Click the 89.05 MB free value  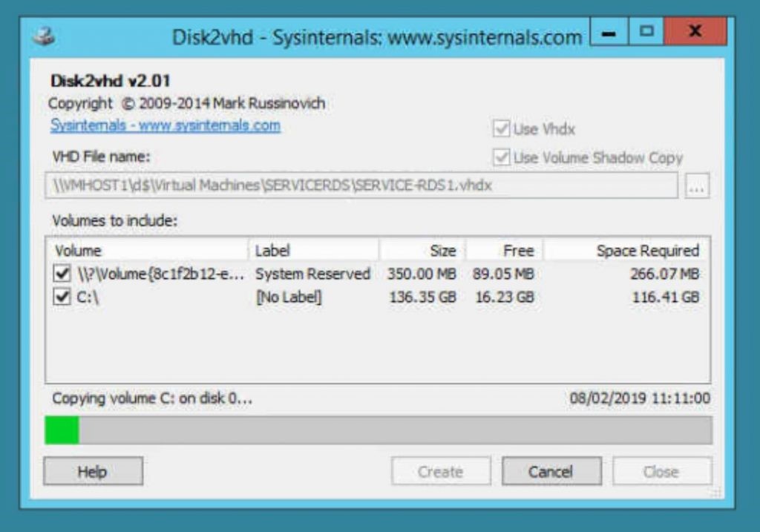point(503,274)
